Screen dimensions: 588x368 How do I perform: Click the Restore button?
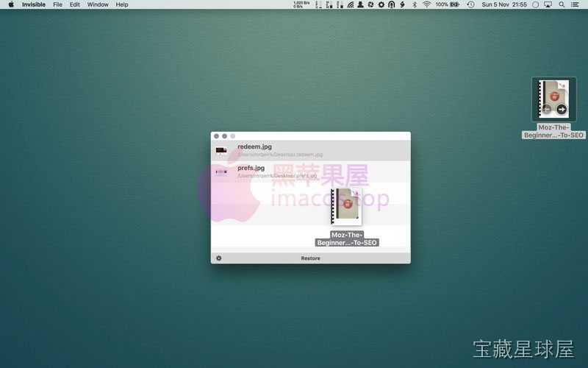(x=310, y=258)
